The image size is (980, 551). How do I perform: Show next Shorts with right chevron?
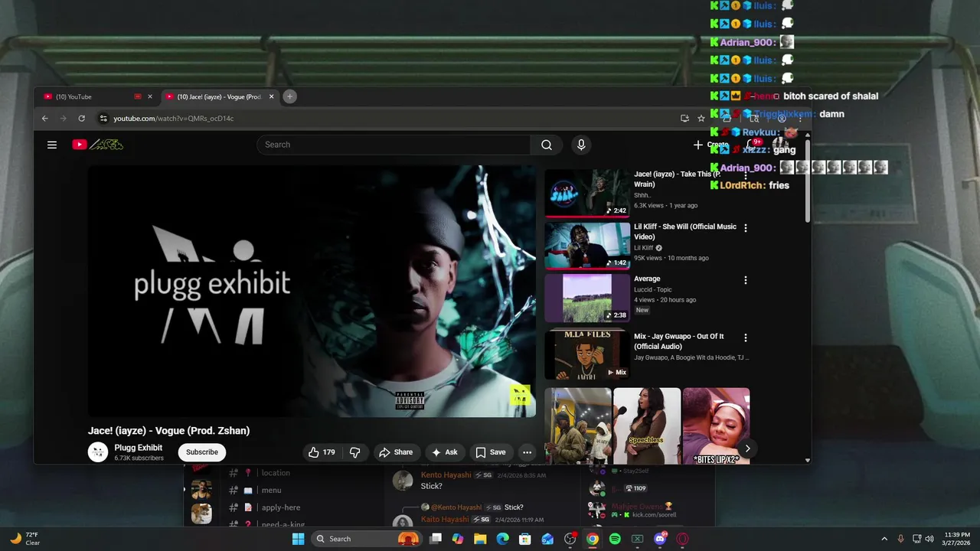747,449
